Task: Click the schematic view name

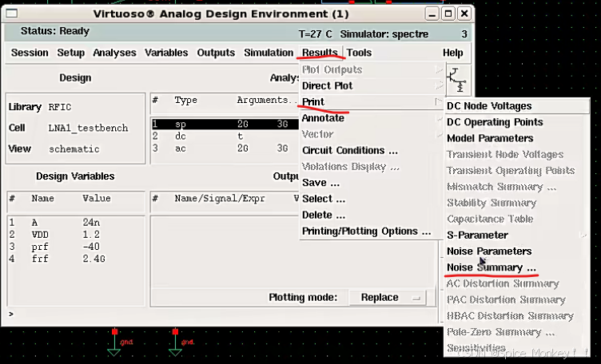Action: (74, 149)
